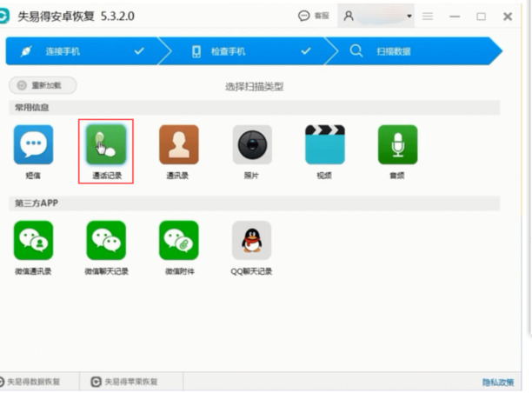
Task: Open QQ聊天记录 penguin icon
Action: pos(252,240)
